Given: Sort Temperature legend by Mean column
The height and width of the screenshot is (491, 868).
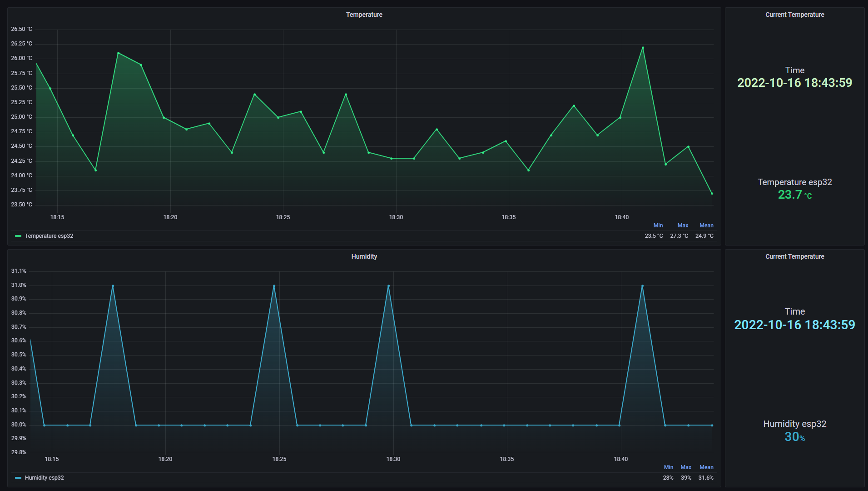Looking at the screenshot, I should point(706,225).
